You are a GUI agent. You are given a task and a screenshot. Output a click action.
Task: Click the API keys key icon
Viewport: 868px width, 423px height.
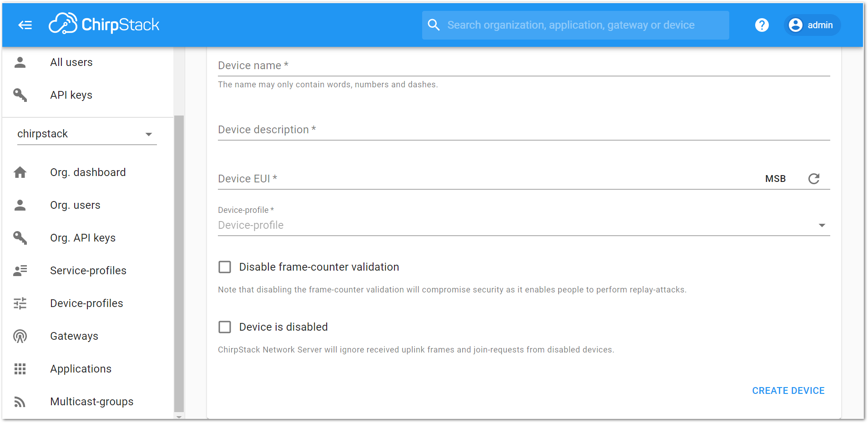tap(20, 95)
